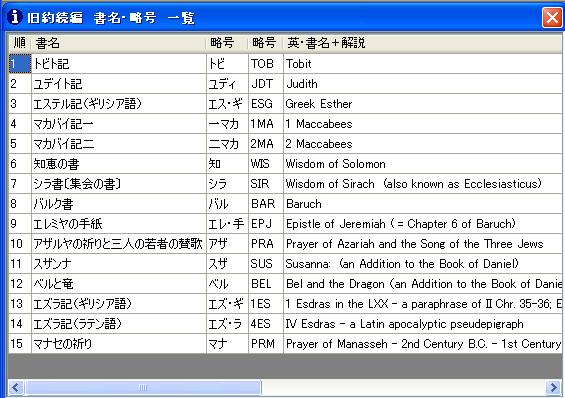This screenshot has width=565, height=398.
Task: Click the horizontal scrollbar thumb
Action: point(143,388)
